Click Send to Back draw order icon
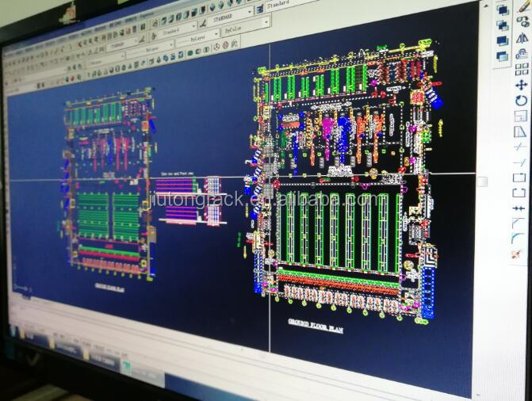Viewport: 532px width, 401px height. (x=503, y=25)
